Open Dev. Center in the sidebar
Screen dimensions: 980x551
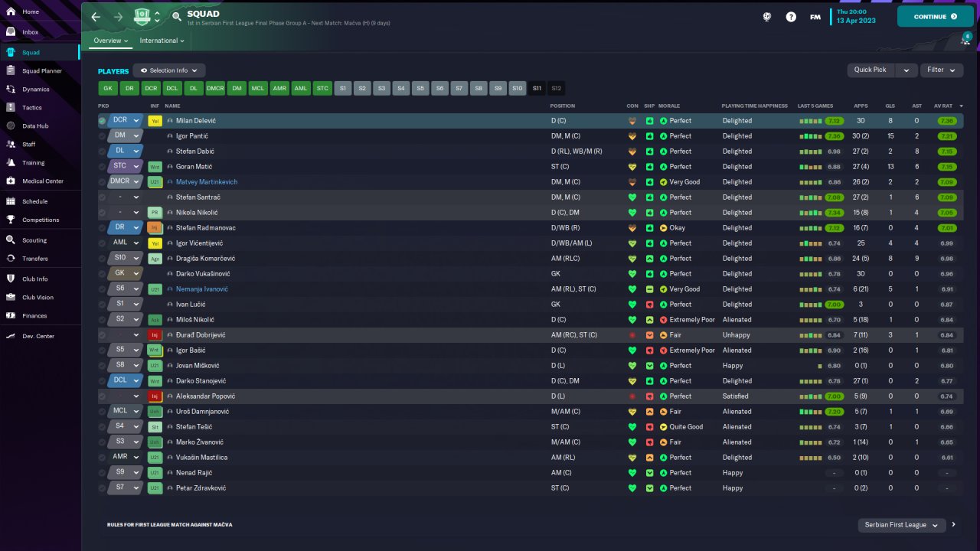[x=40, y=336]
